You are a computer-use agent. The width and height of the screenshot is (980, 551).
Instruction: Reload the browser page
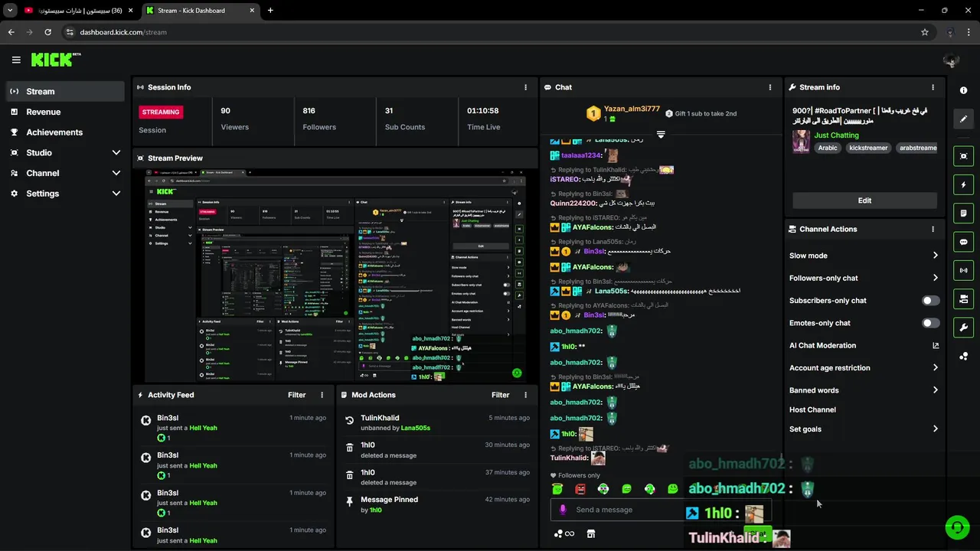tap(47, 32)
